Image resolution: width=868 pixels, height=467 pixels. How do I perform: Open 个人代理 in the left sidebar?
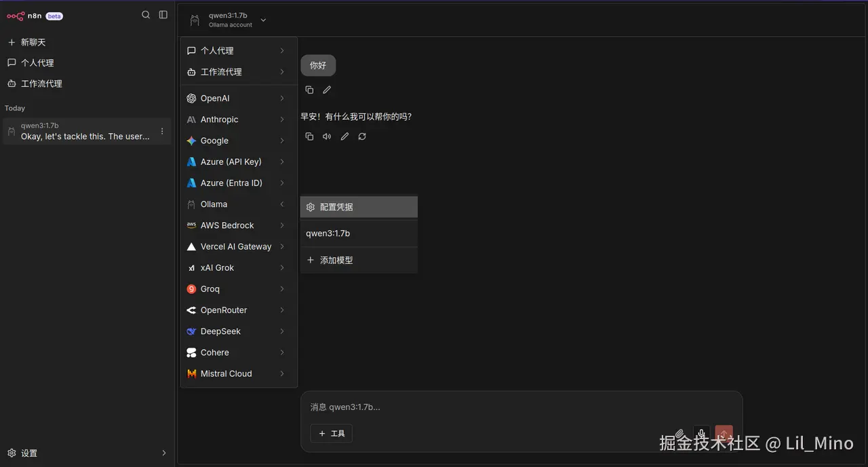(x=87, y=62)
